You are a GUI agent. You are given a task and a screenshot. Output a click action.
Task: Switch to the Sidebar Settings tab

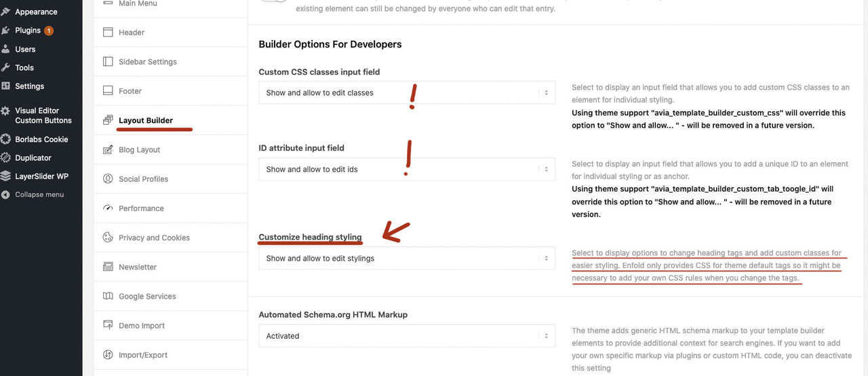pos(170,61)
